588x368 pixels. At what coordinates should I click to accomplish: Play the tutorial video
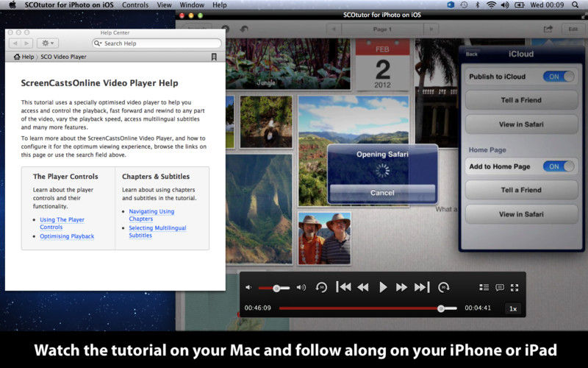pos(382,288)
